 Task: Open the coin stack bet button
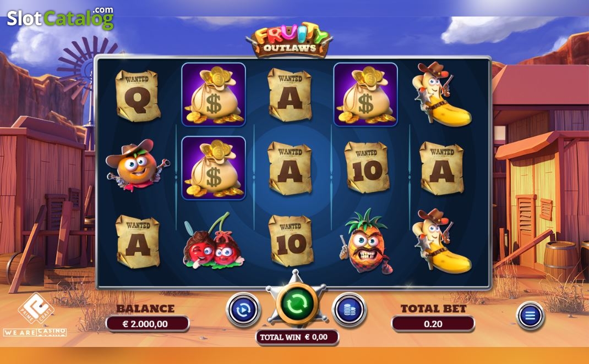coord(350,310)
